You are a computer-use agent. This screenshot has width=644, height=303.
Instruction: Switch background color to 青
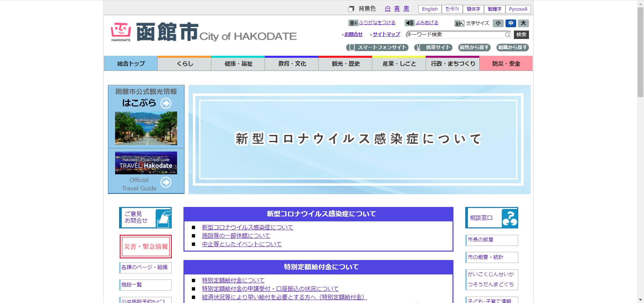coord(397,9)
